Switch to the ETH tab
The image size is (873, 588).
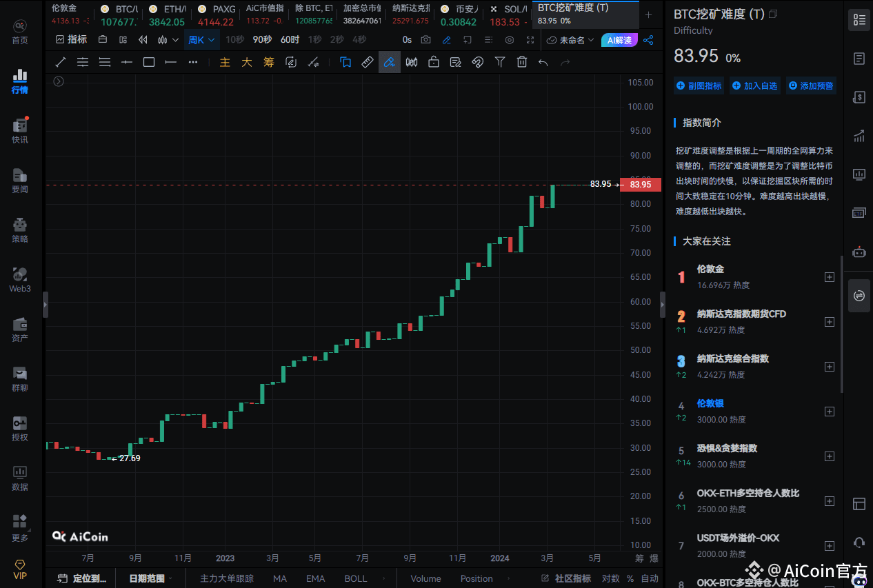click(168, 14)
